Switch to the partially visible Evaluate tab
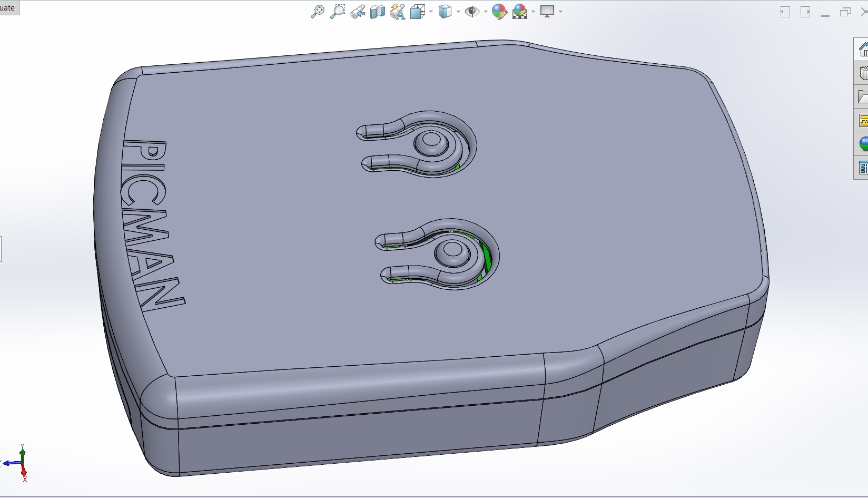This screenshot has width=868, height=498. [9, 7]
